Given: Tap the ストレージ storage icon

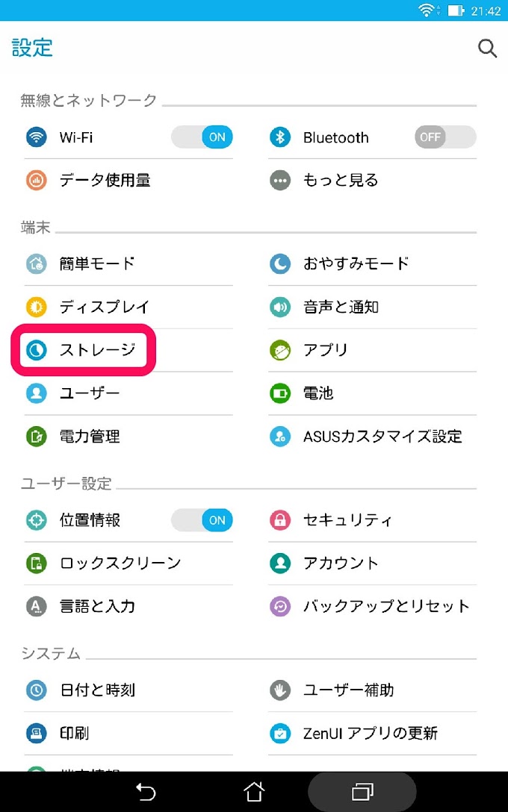Looking at the screenshot, I should (37, 350).
